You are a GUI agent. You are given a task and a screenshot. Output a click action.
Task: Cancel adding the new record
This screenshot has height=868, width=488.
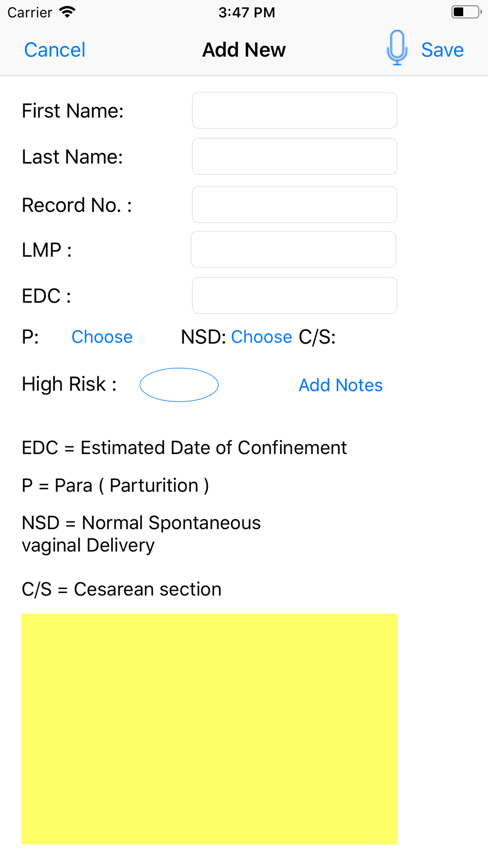click(x=55, y=50)
